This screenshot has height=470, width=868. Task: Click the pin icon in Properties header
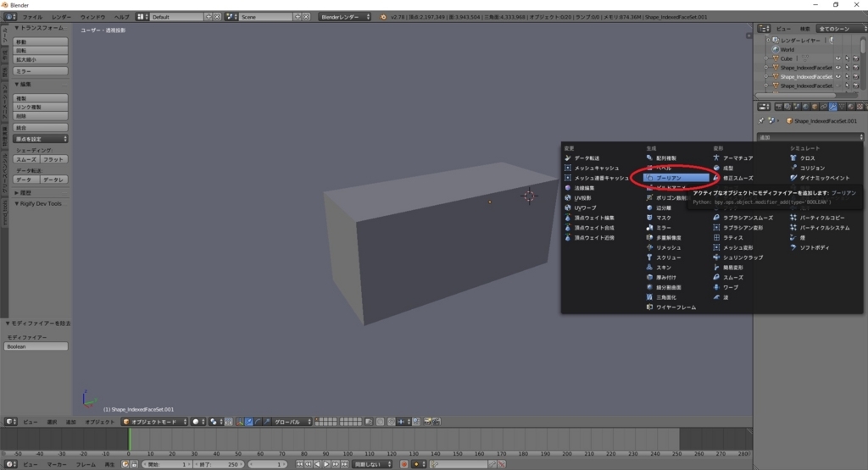click(x=761, y=120)
